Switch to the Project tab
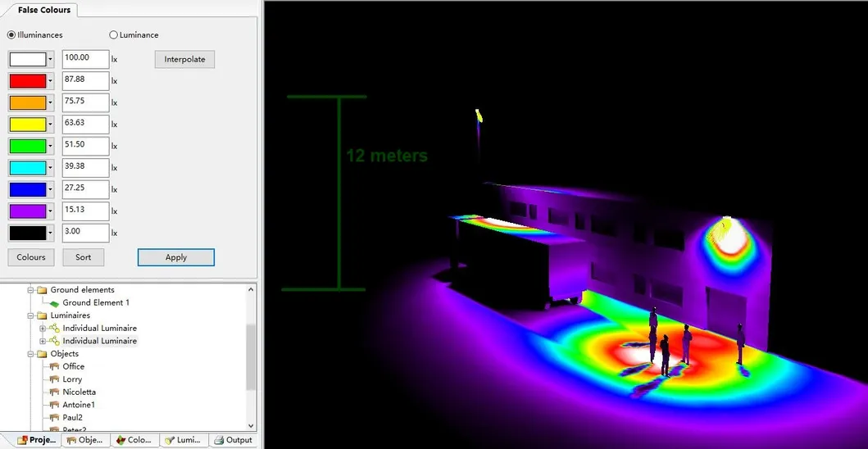Screen dimensions: 868x449 tap(37, 440)
